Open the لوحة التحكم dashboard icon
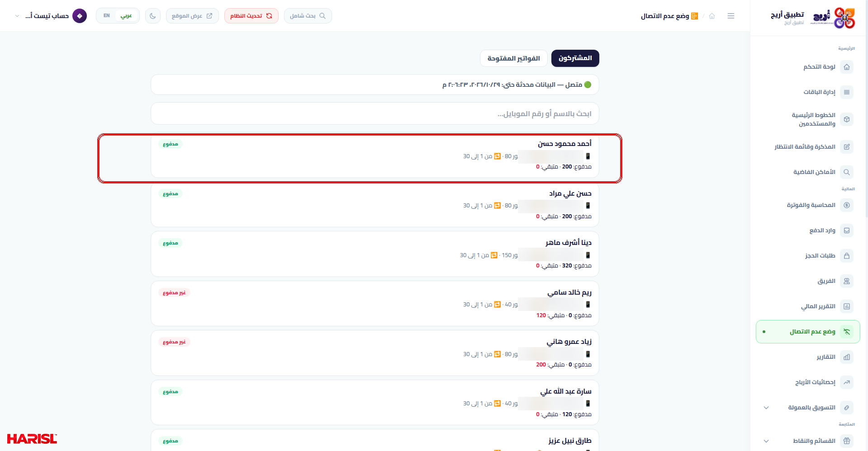The height and width of the screenshot is (451, 868). point(846,67)
